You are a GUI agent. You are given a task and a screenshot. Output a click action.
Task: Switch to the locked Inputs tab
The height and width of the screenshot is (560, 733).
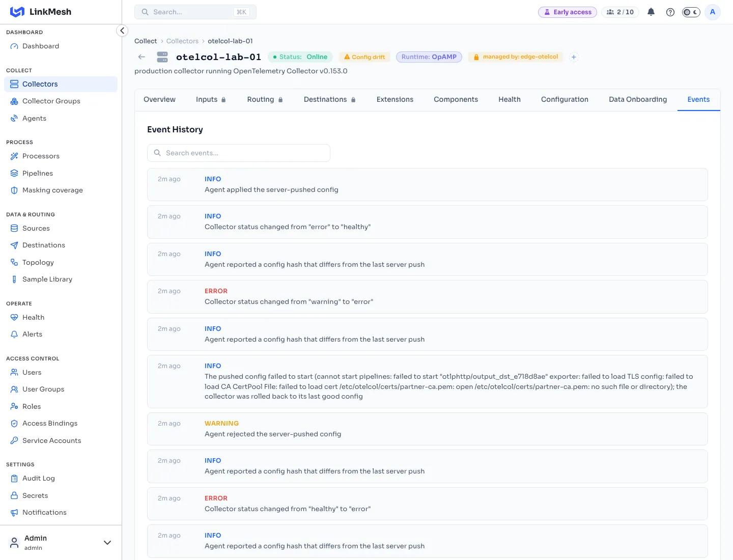[211, 100]
